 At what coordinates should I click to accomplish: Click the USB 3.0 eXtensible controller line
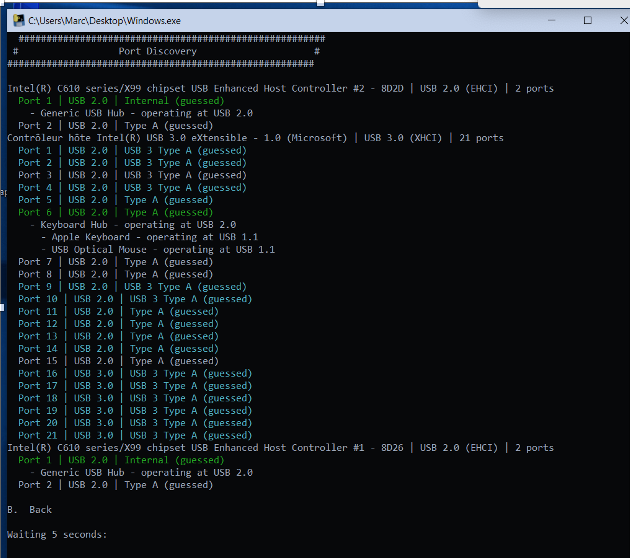255,138
